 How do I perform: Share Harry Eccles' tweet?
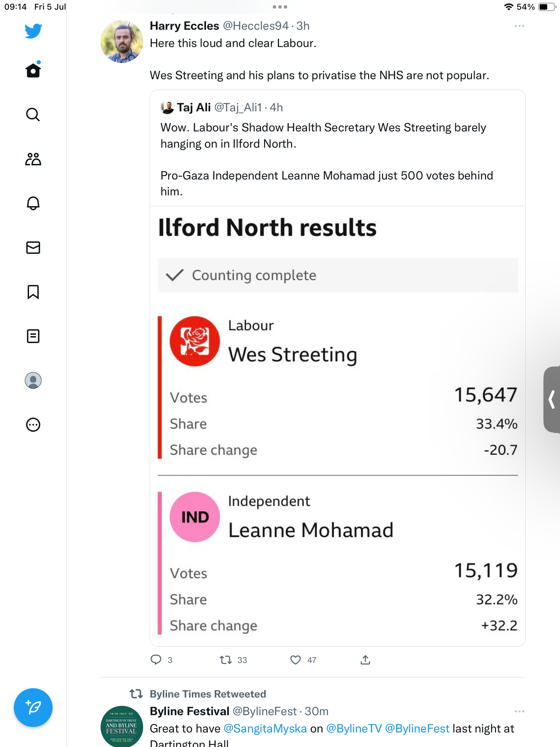[365, 660]
